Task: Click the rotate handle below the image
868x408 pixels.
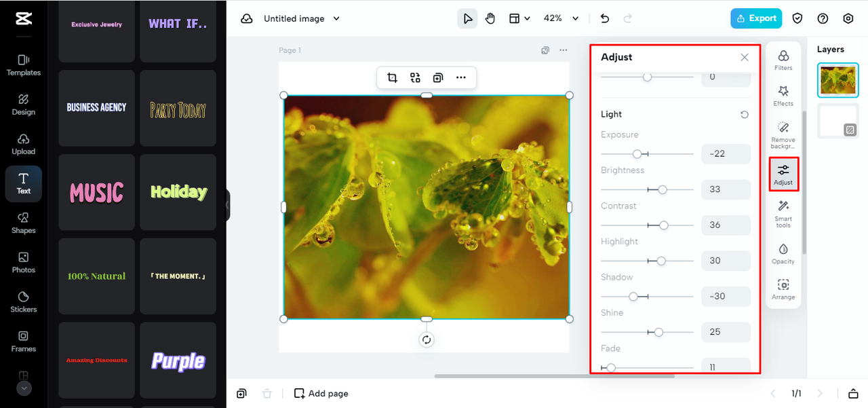Action: (427, 340)
